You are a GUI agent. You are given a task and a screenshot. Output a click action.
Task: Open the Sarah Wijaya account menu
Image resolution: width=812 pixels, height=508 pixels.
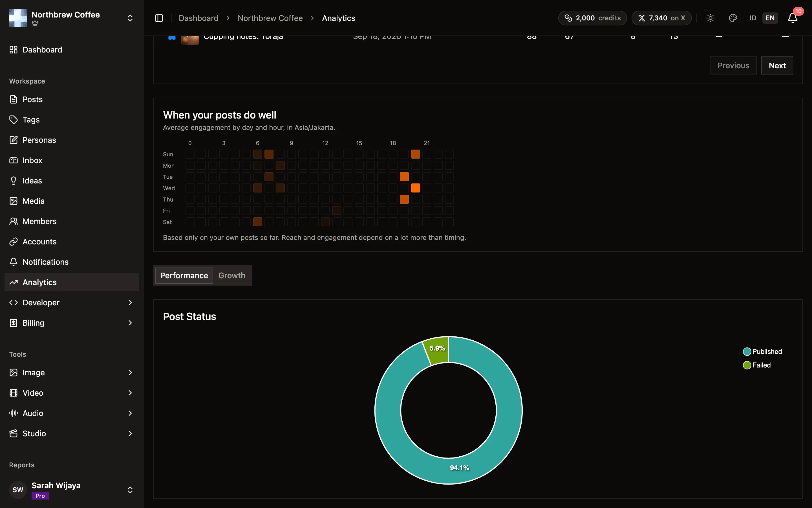click(72, 490)
